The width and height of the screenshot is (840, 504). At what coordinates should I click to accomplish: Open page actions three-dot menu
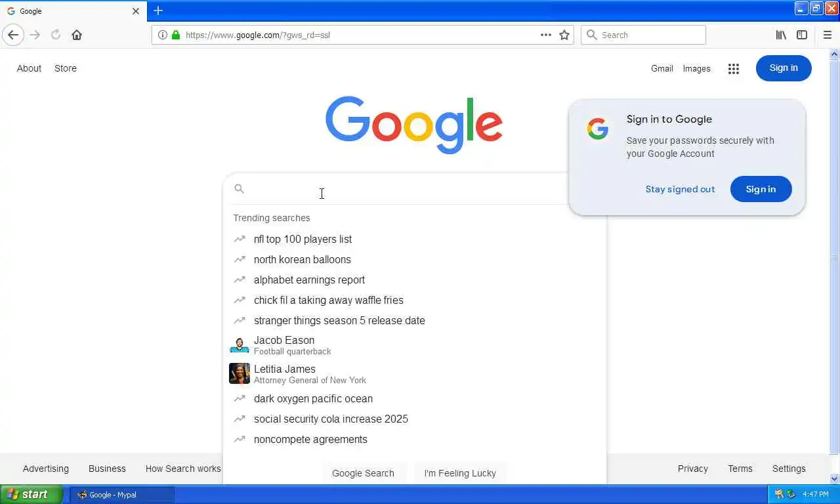point(545,35)
